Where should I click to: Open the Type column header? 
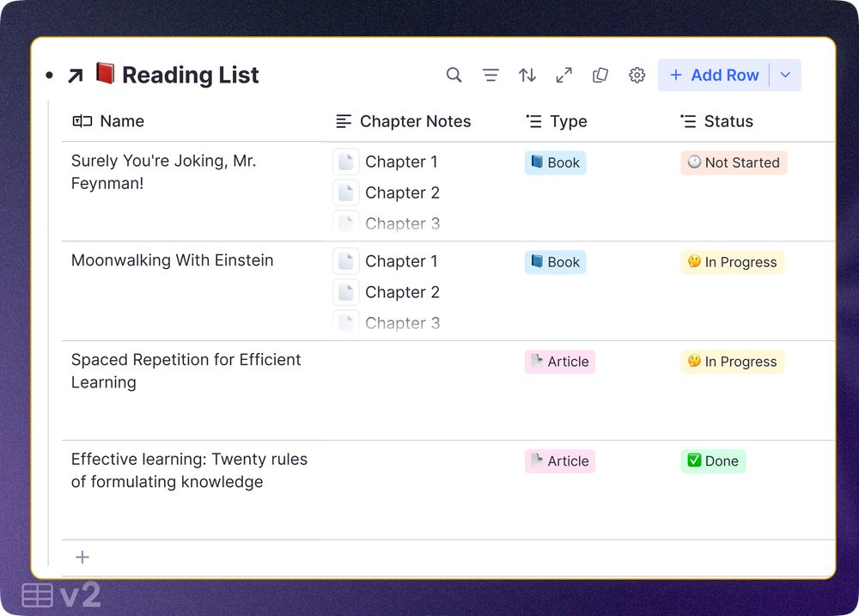coord(556,121)
